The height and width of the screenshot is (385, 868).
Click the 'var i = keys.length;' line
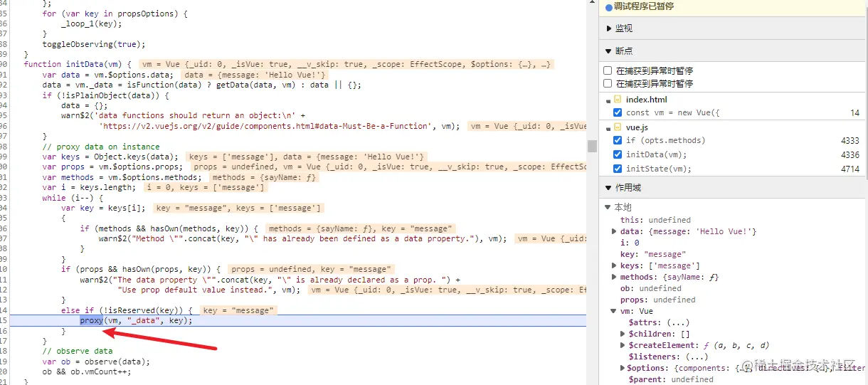(x=90, y=187)
